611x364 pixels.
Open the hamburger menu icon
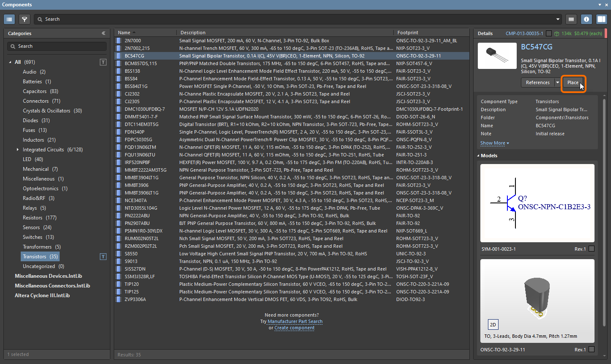pyautogui.click(x=571, y=19)
